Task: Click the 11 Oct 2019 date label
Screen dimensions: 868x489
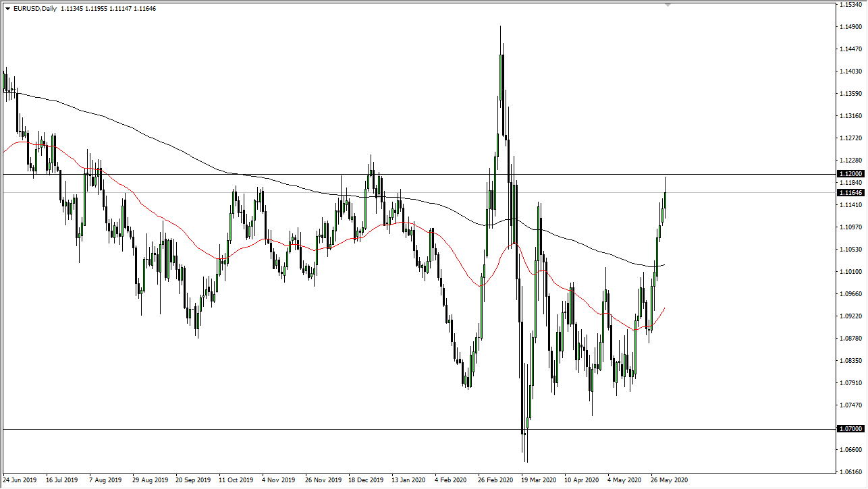Action: pyautogui.click(x=236, y=481)
